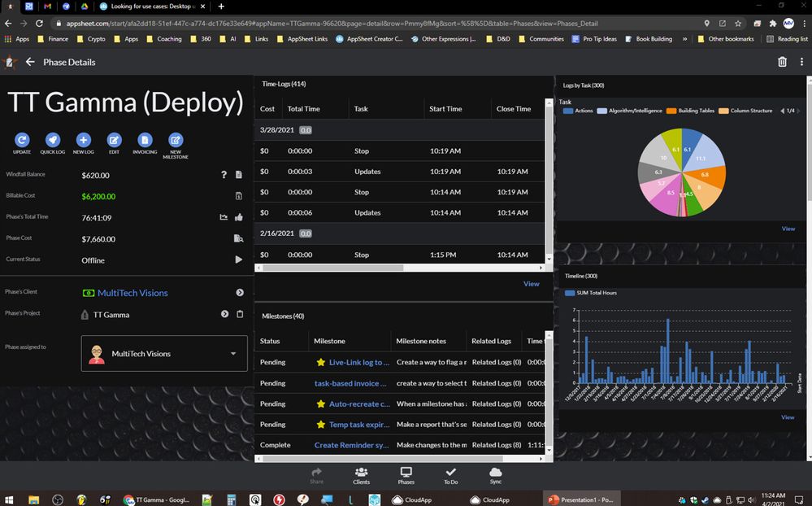Switch to the Clients view

click(361, 475)
